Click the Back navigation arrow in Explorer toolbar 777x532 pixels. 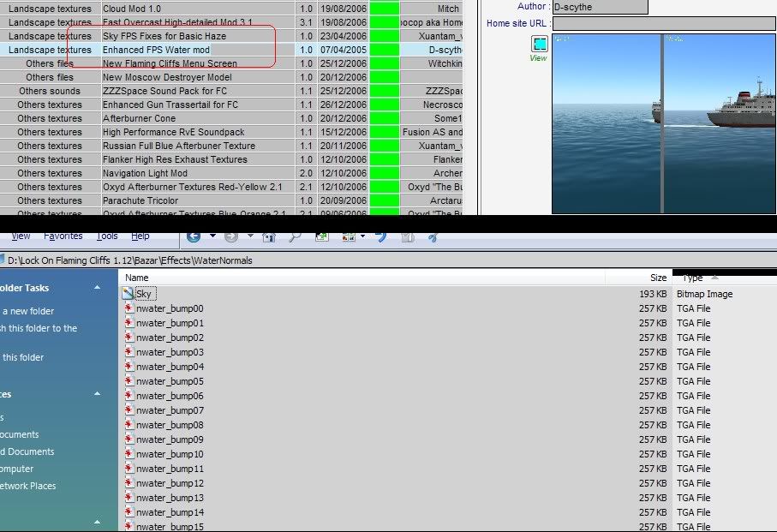click(194, 236)
